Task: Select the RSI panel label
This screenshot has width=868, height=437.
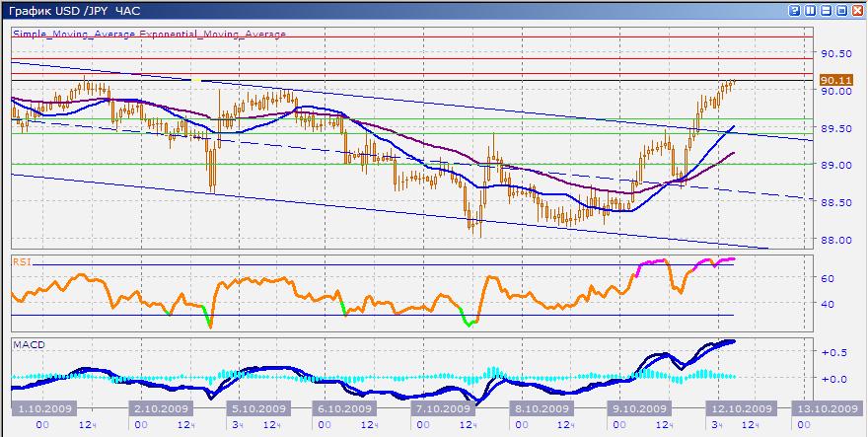Action: coord(21,261)
